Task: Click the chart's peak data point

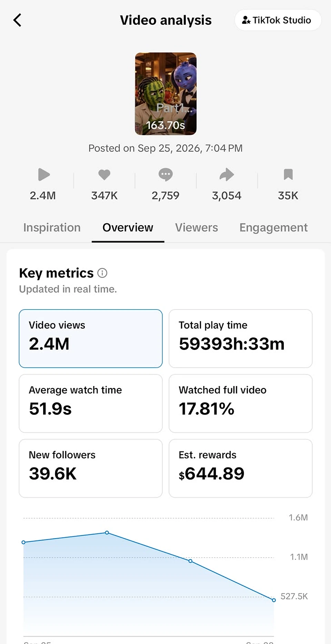Action: tap(107, 533)
